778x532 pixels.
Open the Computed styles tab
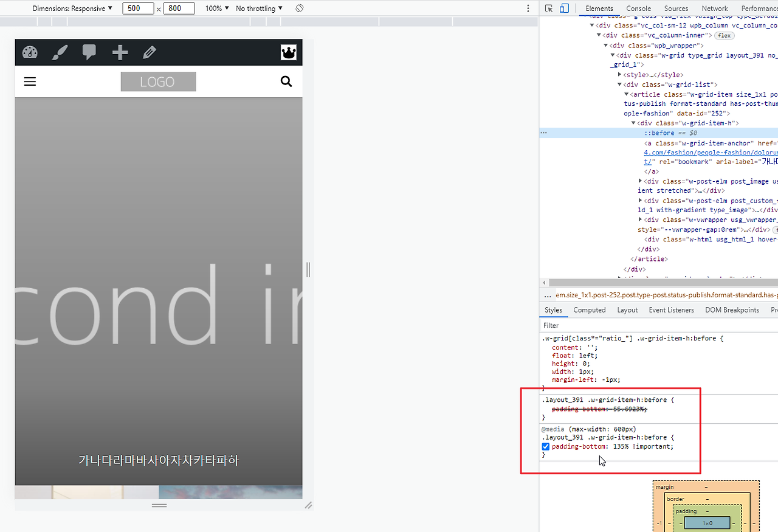pyautogui.click(x=590, y=310)
